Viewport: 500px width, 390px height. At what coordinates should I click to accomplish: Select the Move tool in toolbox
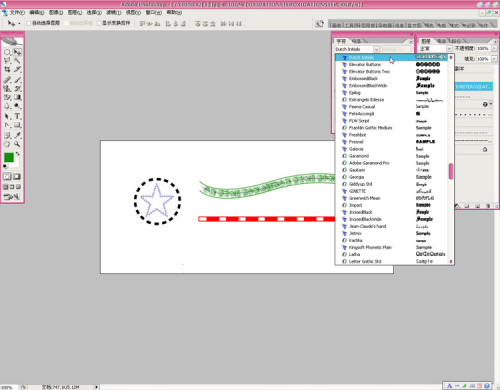pos(17,52)
